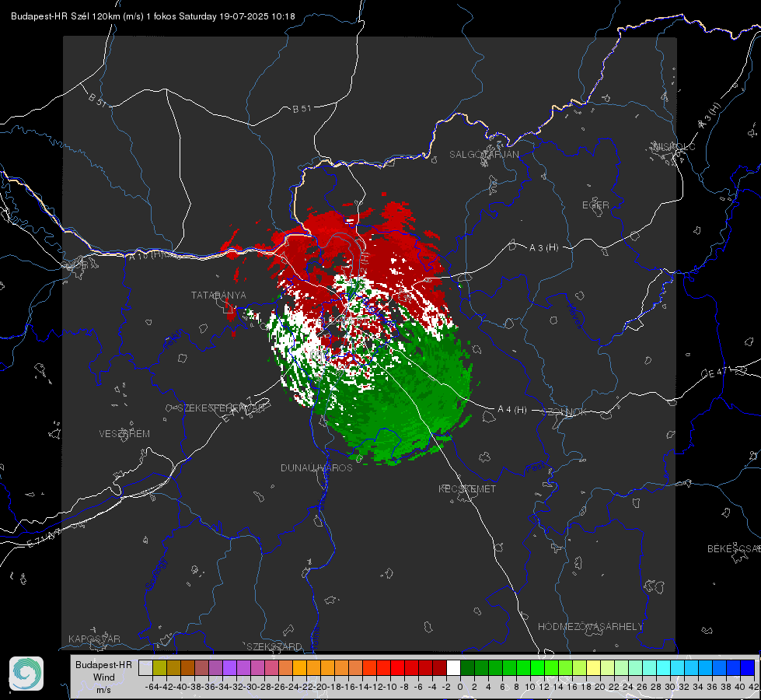761x700 pixels.
Task: Choose the deep blue swatch at 42
Action: [748, 667]
